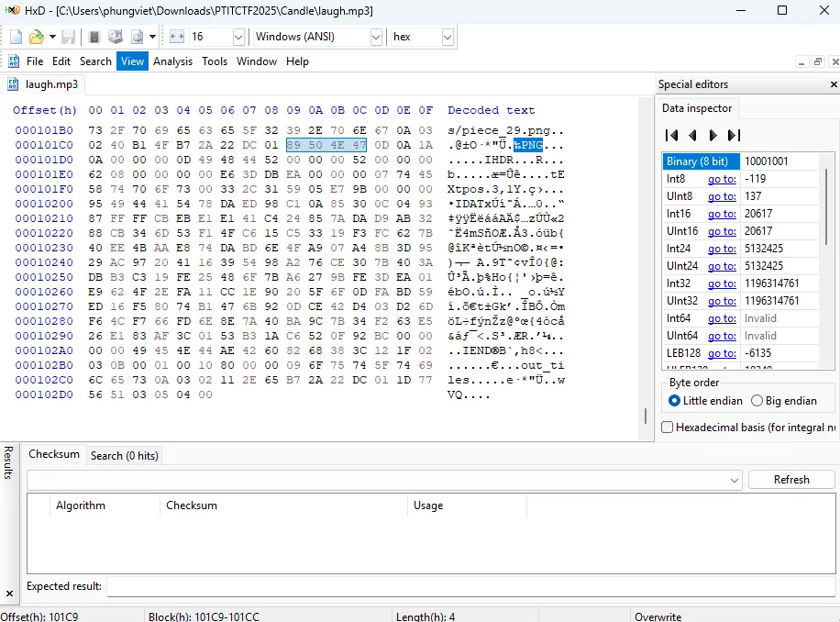Select the Big endian byte order
This screenshot has height=622, width=840.
click(757, 401)
